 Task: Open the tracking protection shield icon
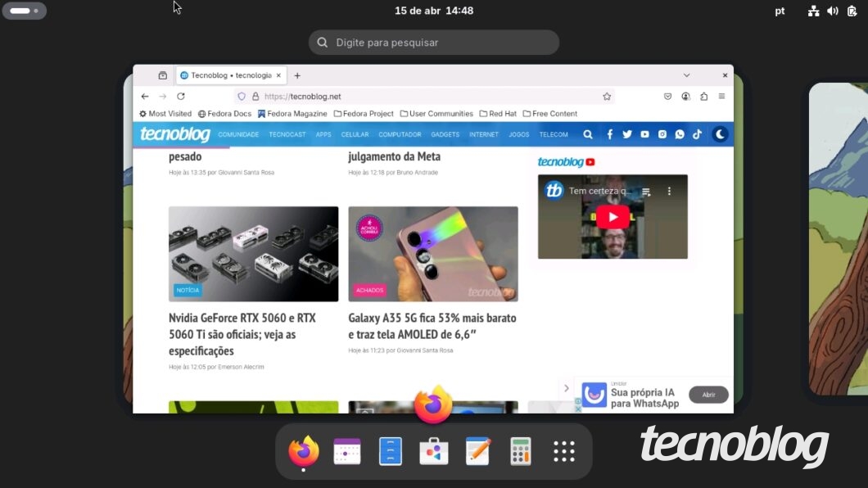(242, 97)
